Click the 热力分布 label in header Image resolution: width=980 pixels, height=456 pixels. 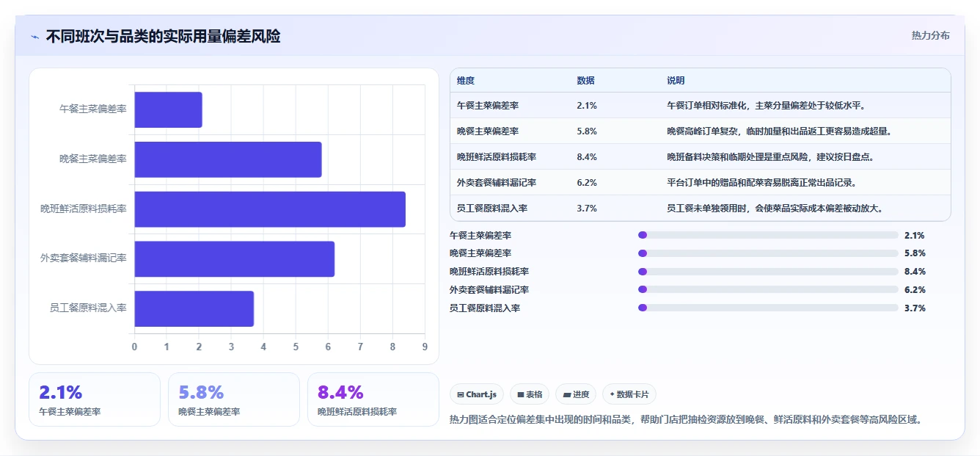930,35
